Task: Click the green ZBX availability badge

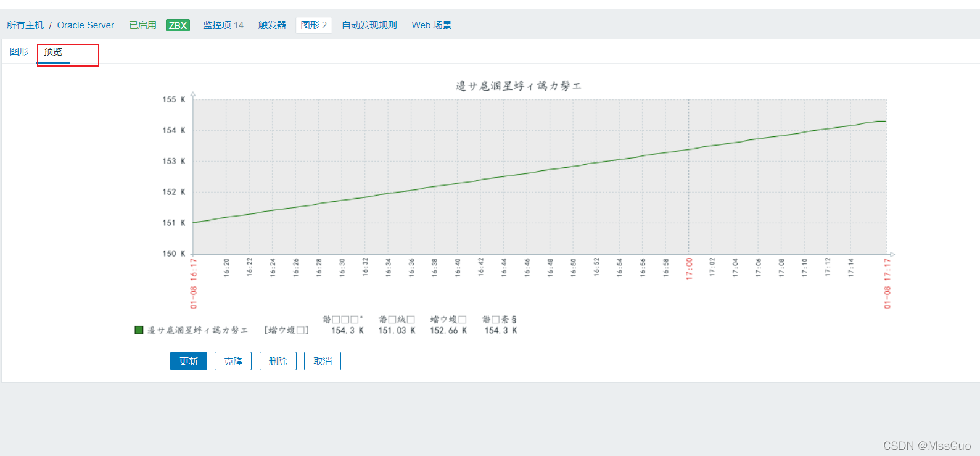Action: pyautogui.click(x=178, y=25)
